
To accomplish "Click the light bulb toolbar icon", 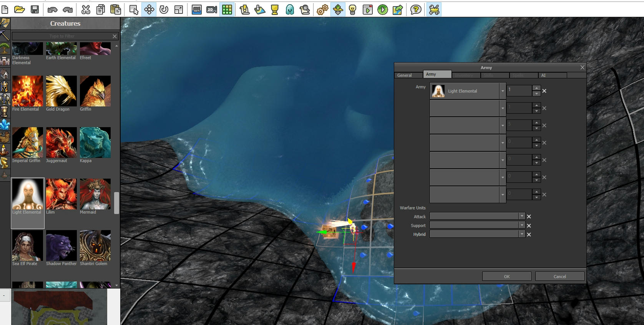I will click(x=353, y=10).
